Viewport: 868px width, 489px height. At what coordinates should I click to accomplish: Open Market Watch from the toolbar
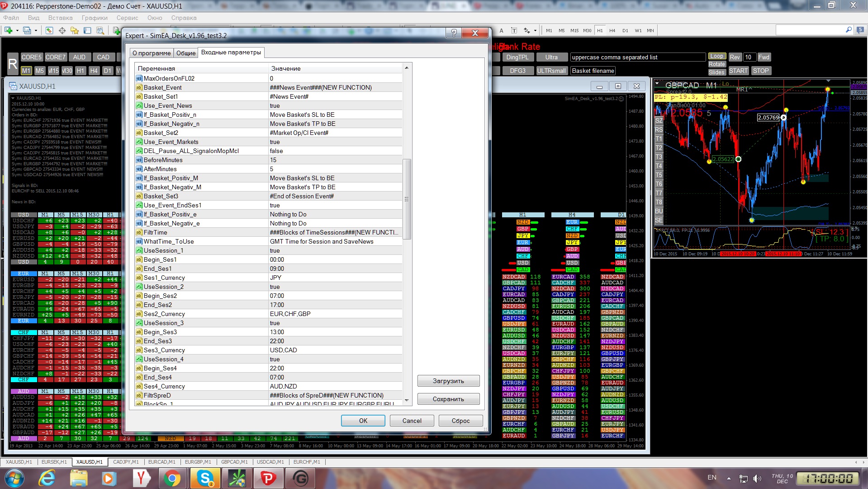click(49, 30)
